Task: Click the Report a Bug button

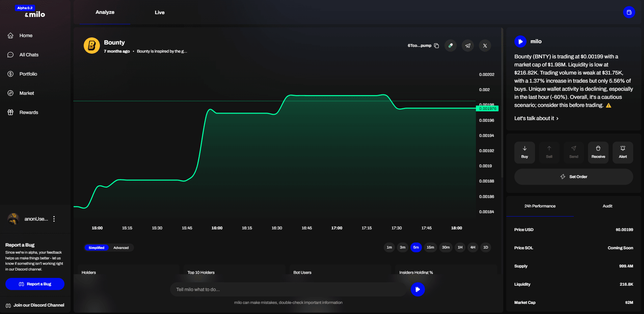Action: point(35,284)
